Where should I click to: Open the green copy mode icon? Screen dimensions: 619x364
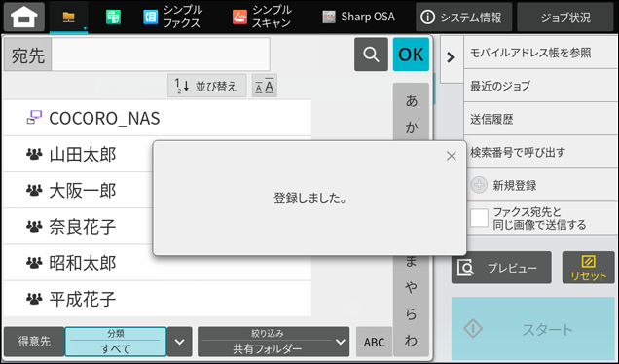coord(113,17)
